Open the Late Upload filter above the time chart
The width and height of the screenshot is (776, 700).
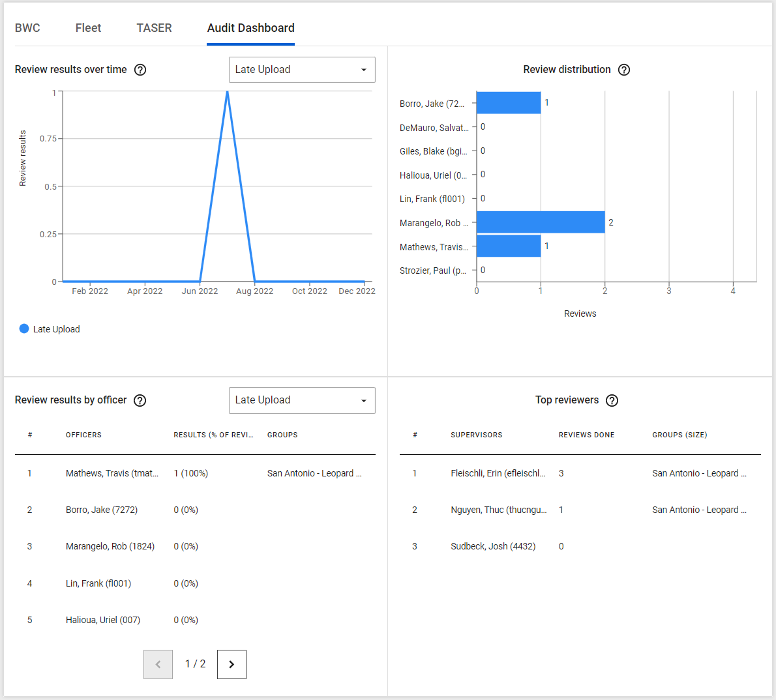pos(302,70)
